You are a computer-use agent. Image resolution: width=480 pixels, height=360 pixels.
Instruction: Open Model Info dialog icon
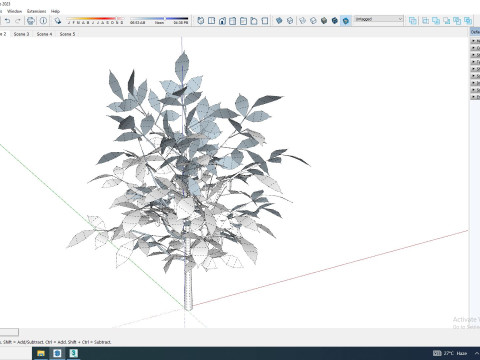[43, 21]
